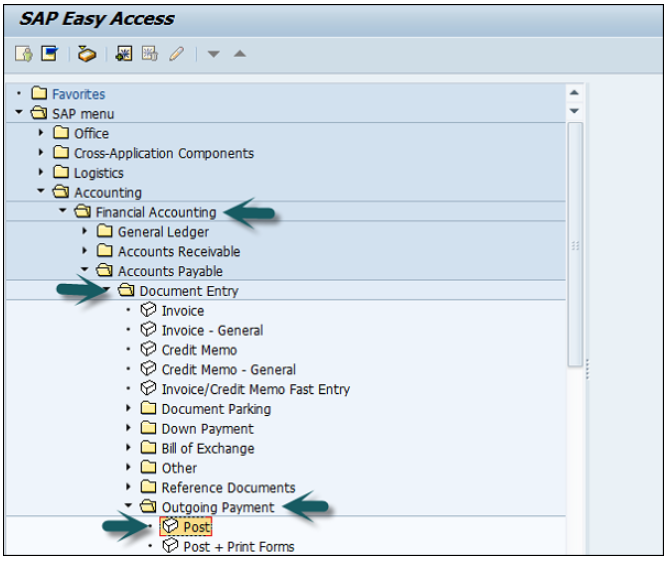This screenshot has height=561, width=670.
Task: Select Post + Print Forms item
Action: tap(238, 546)
